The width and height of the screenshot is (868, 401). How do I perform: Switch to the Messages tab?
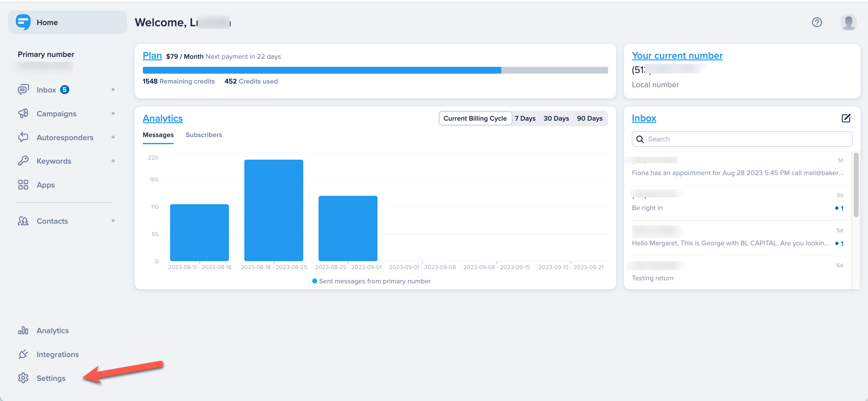click(158, 135)
